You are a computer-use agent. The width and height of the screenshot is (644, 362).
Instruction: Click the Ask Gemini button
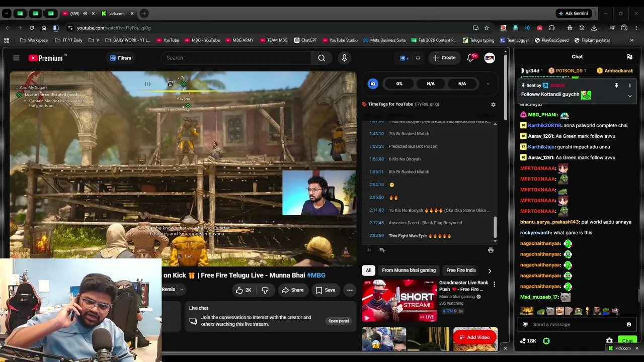pos(573,14)
